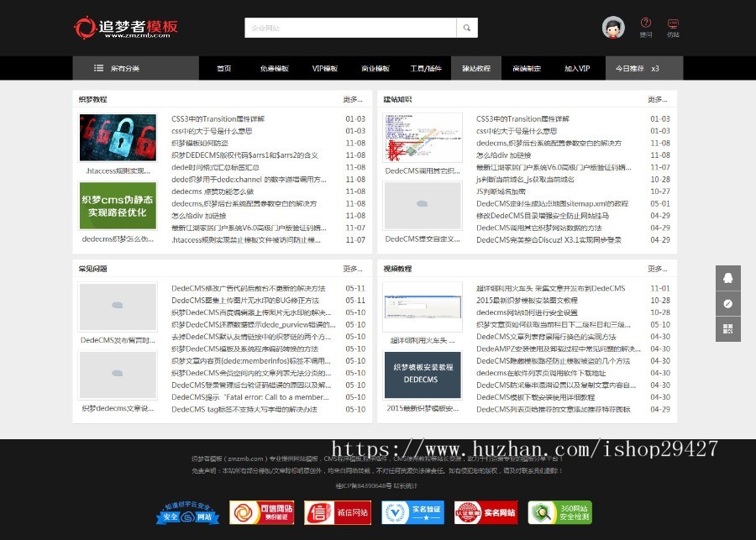The height and width of the screenshot is (540, 756).
Task: Open DedeCMS定时生成站点地图sitemap.xml article
Action: 552,203
